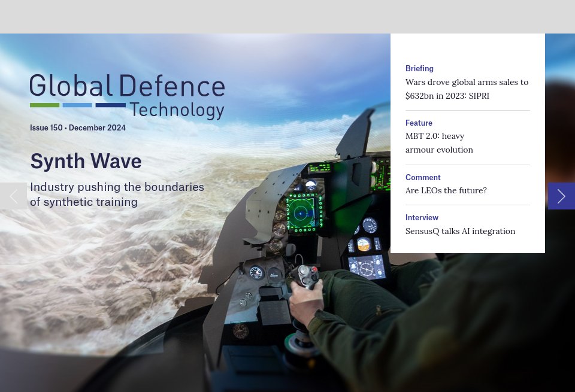
Task: Select the Comment section header
Action: tap(423, 177)
